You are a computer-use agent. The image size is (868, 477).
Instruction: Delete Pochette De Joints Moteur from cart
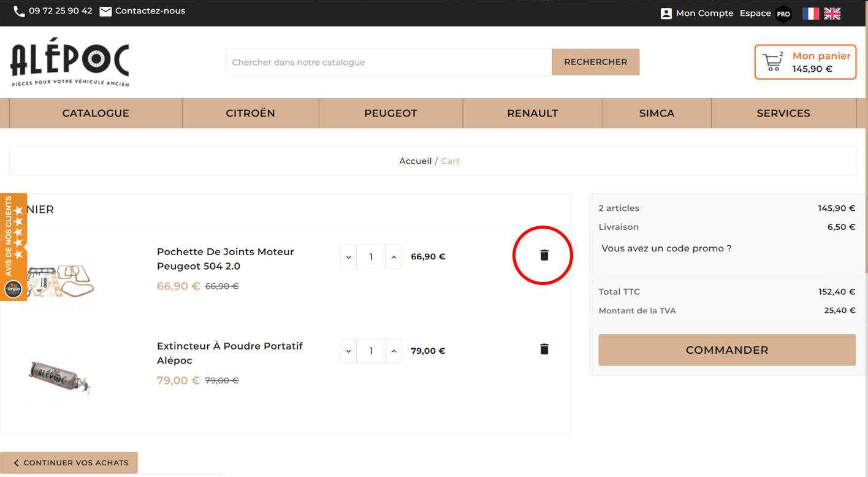pos(544,255)
